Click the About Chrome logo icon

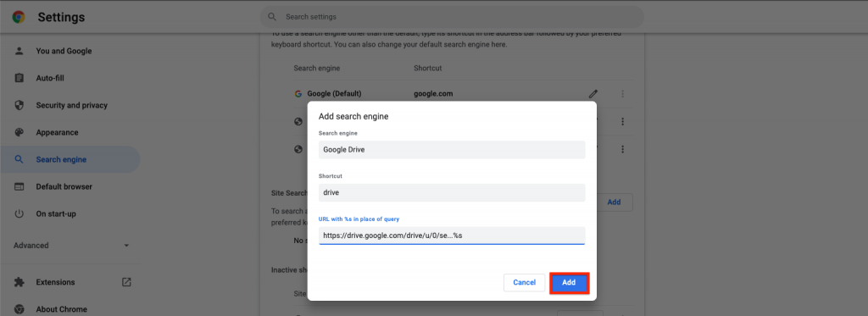19,309
